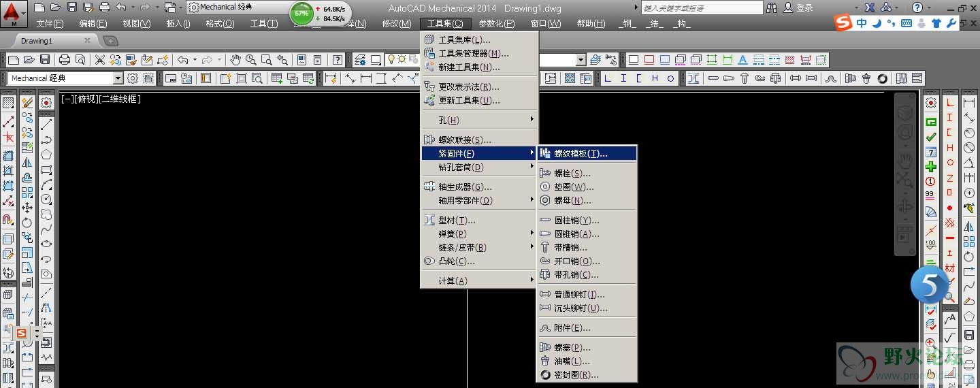Open 参数化(P) menu
Image resolution: width=980 pixels, height=388 pixels.
pyautogui.click(x=497, y=24)
